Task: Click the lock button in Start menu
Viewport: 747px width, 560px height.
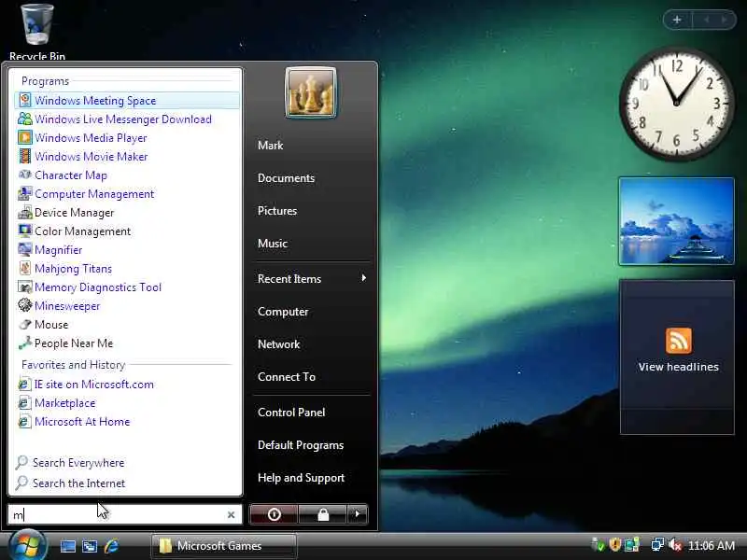Action: (x=323, y=514)
